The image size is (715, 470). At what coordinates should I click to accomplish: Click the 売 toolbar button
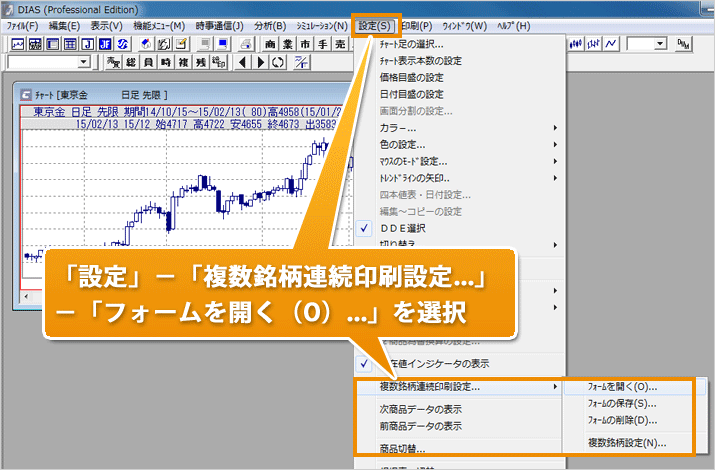coord(340,44)
